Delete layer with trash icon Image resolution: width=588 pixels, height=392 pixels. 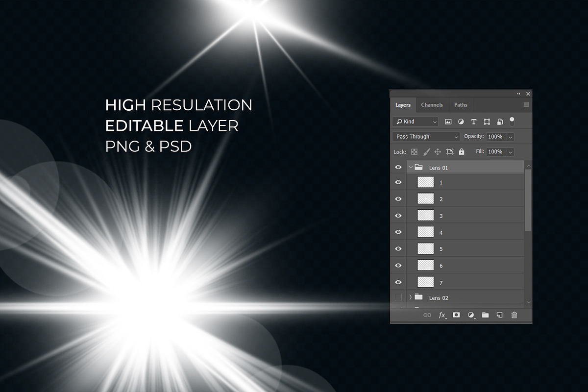514,315
